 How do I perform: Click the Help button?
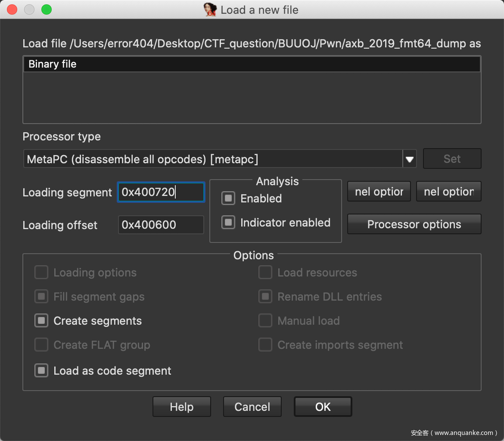click(x=182, y=407)
